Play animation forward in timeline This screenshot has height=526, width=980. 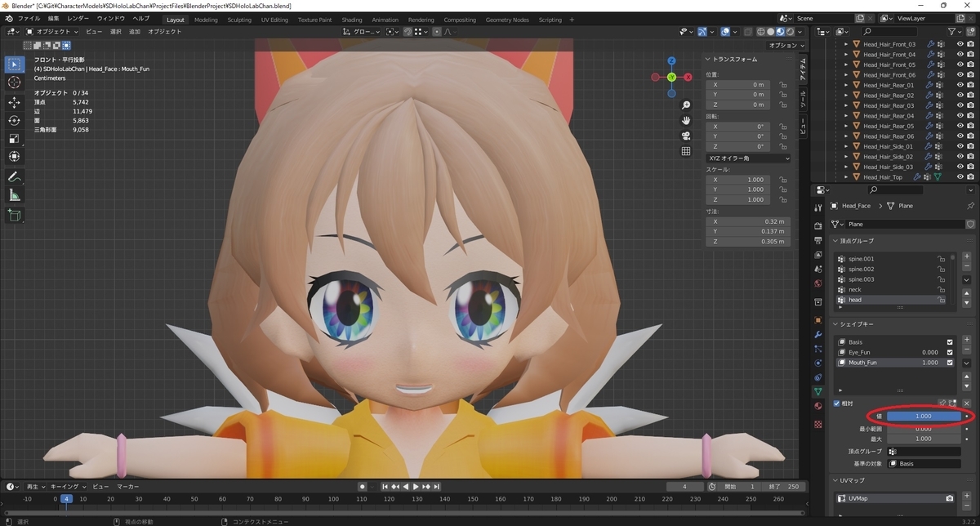[x=416, y=487]
